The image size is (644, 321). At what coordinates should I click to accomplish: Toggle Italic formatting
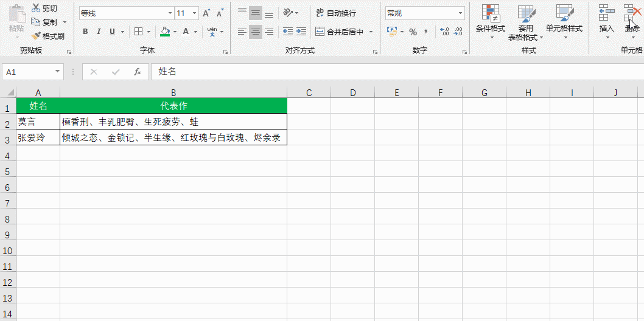[99, 32]
